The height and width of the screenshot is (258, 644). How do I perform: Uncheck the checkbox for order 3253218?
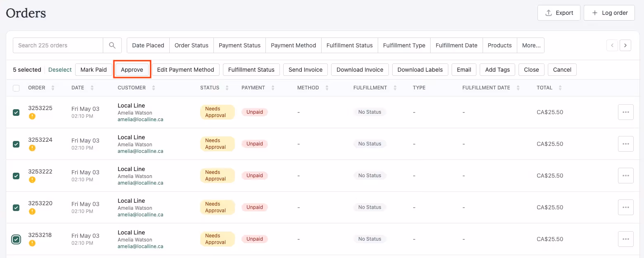(16, 239)
